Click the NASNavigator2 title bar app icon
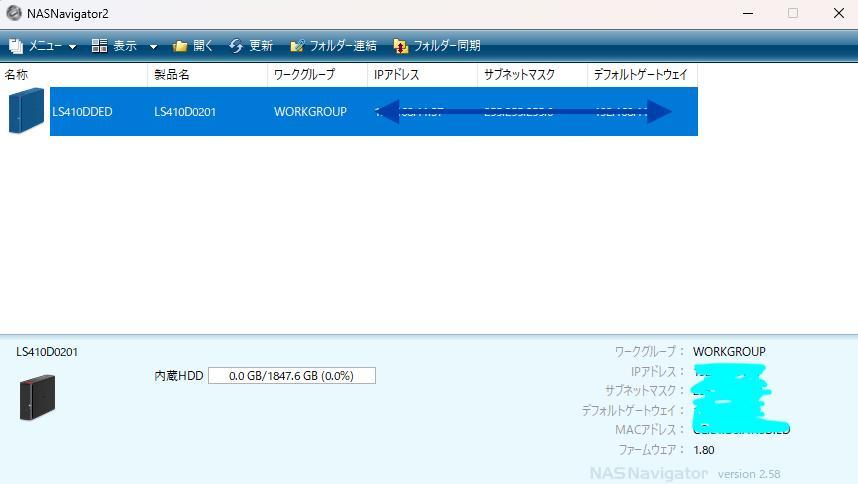 [x=14, y=13]
